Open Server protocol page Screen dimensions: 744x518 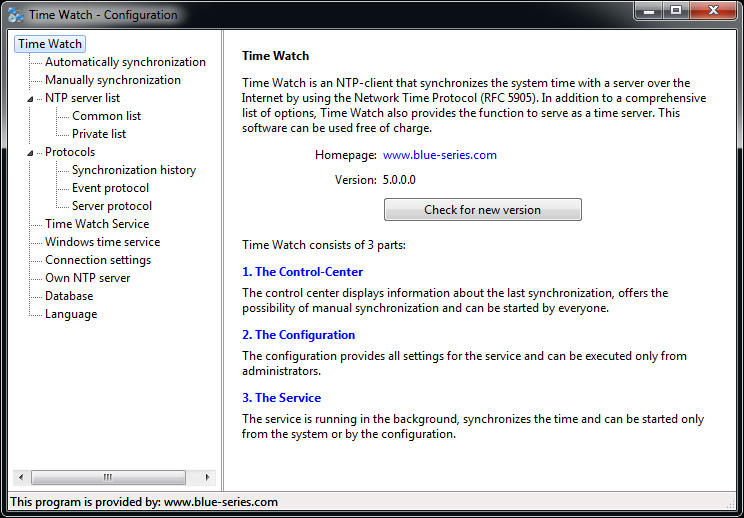(x=112, y=206)
